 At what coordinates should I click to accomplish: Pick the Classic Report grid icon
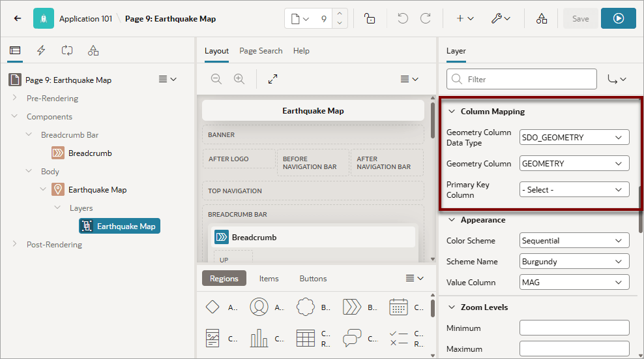click(x=305, y=338)
